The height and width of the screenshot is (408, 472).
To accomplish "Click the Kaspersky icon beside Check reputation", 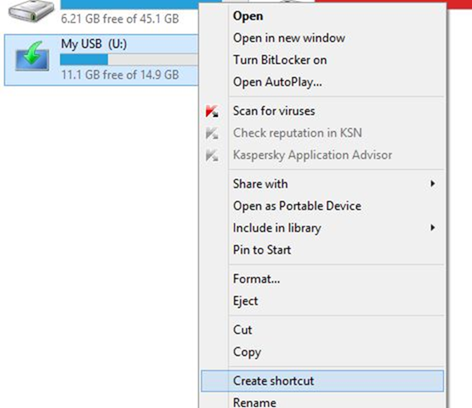I will 212,133.
